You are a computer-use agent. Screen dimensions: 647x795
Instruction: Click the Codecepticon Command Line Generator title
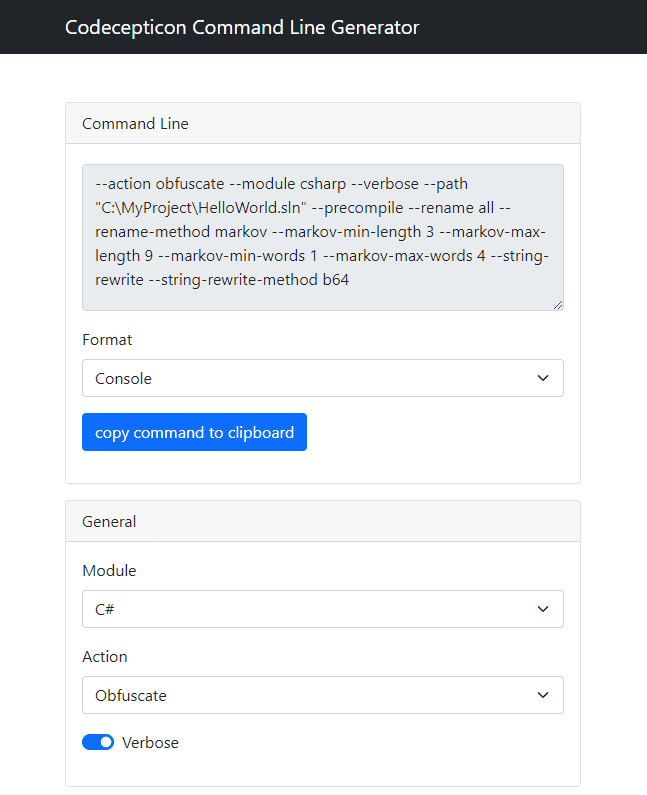click(242, 27)
